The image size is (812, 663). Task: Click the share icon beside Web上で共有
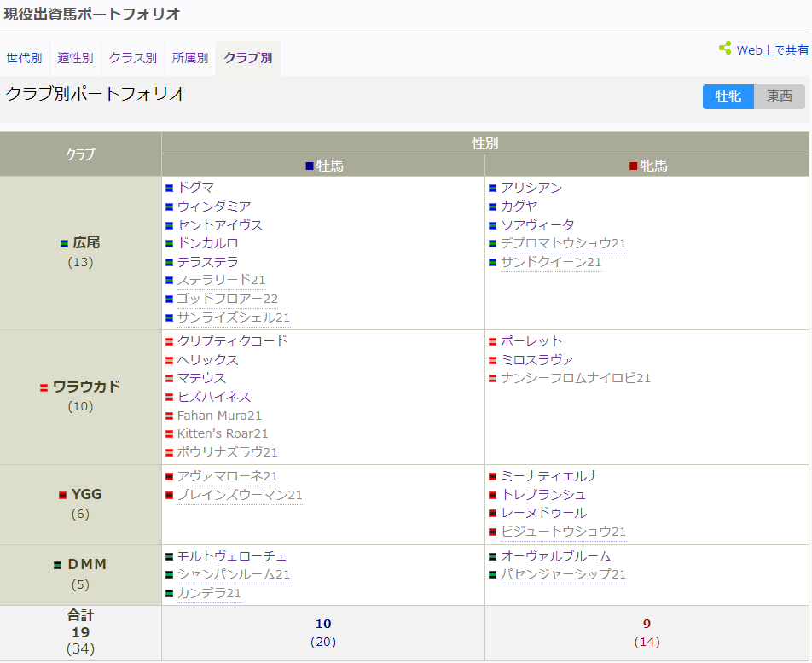pyautogui.click(x=724, y=49)
